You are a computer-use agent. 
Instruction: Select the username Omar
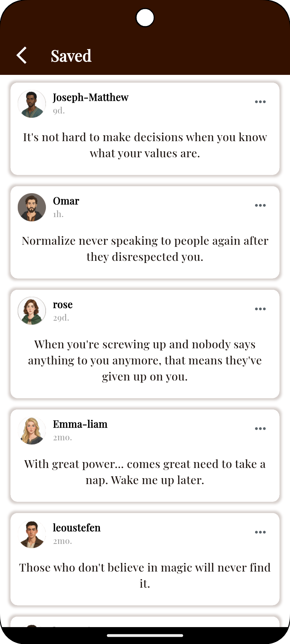(x=66, y=201)
